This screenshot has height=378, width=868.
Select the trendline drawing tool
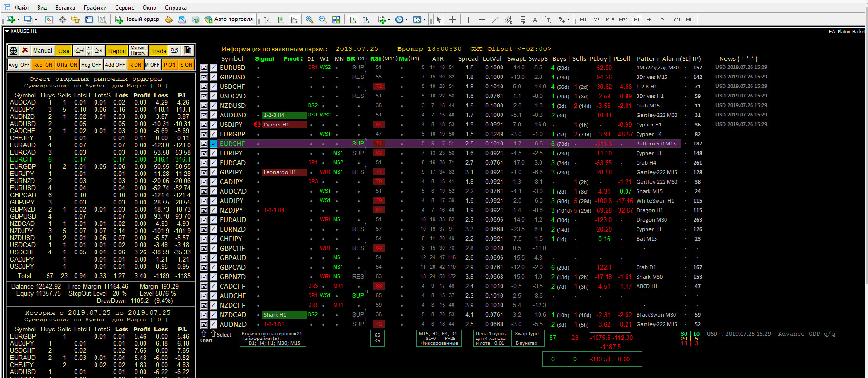(495, 19)
